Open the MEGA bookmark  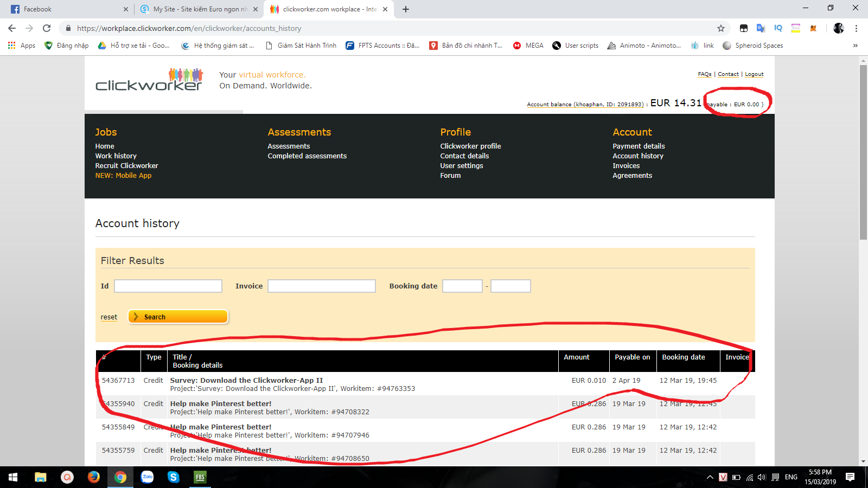[x=528, y=46]
